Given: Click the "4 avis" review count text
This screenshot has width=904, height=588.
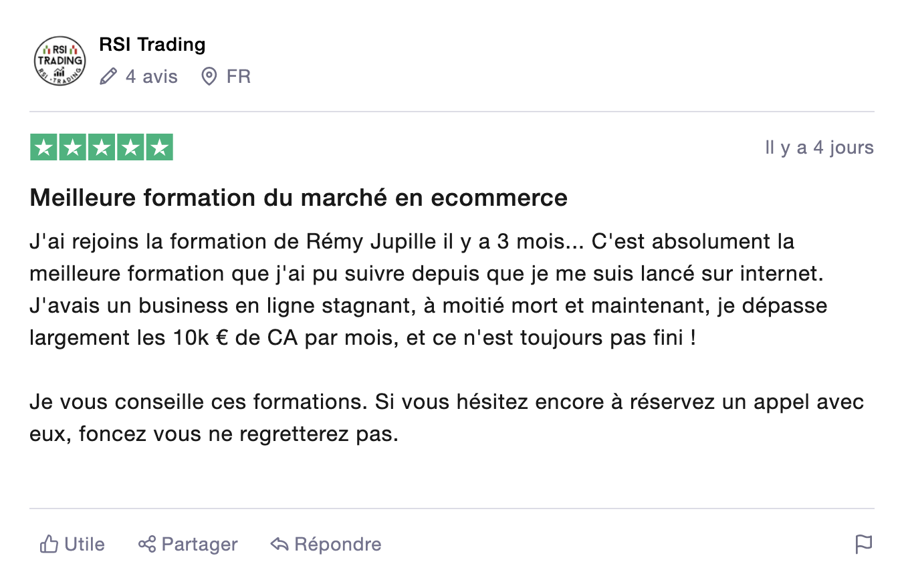Looking at the screenshot, I should tap(152, 77).
